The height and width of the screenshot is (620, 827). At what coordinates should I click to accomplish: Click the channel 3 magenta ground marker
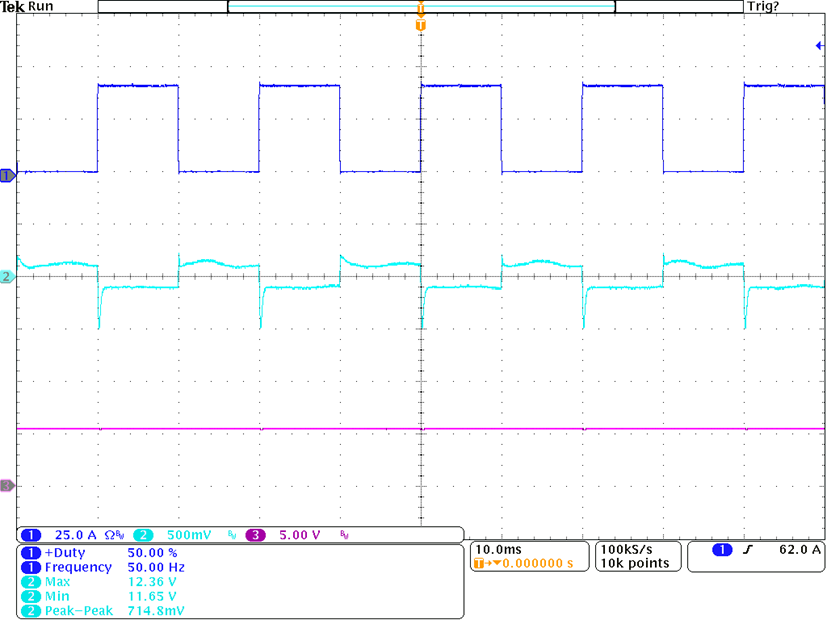tap(8, 486)
